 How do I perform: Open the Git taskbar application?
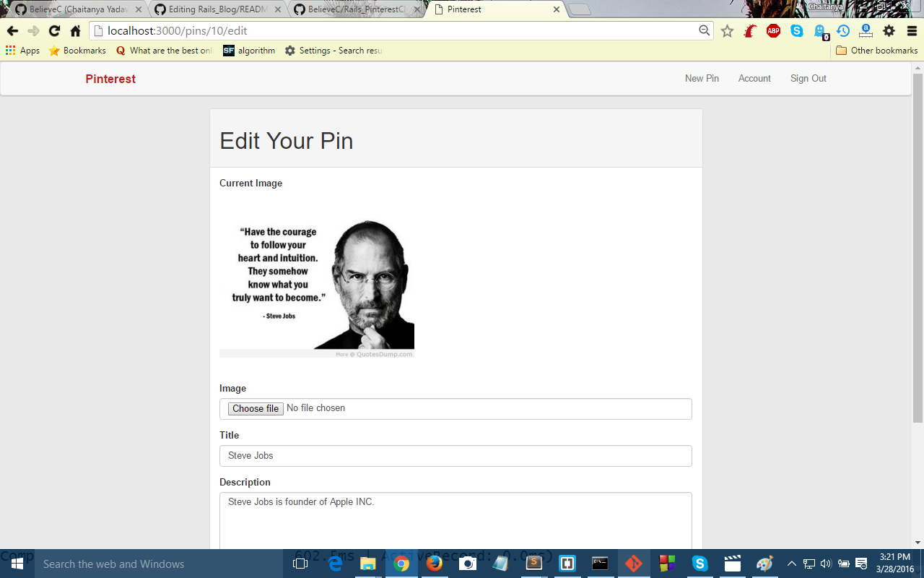pyautogui.click(x=633, y=564)
